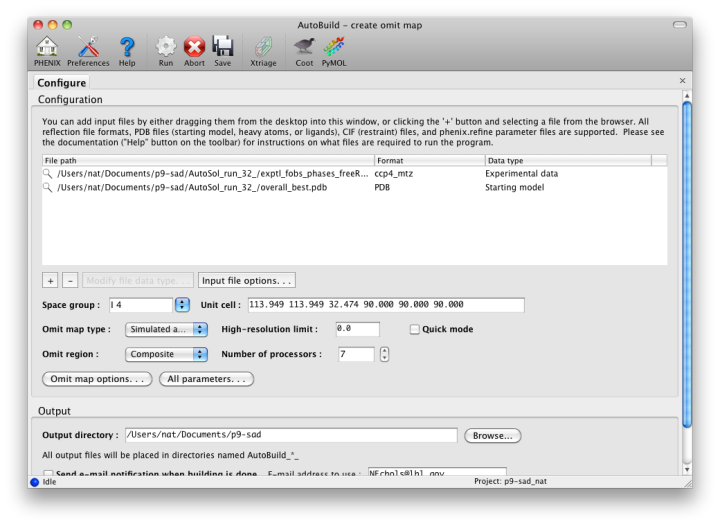
Task: Open the All parameters dialog
Action: (206, 379)
